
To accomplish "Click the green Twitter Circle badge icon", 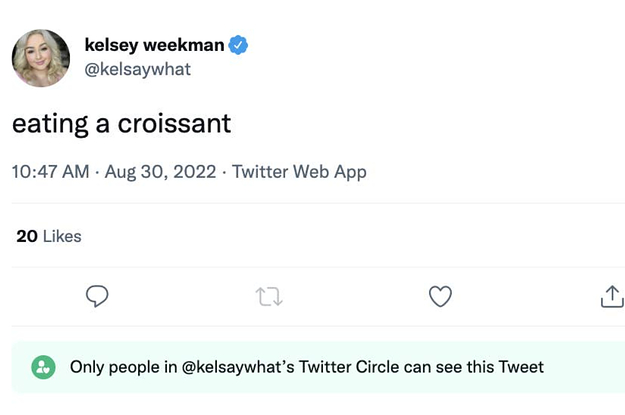I will 43,367.
